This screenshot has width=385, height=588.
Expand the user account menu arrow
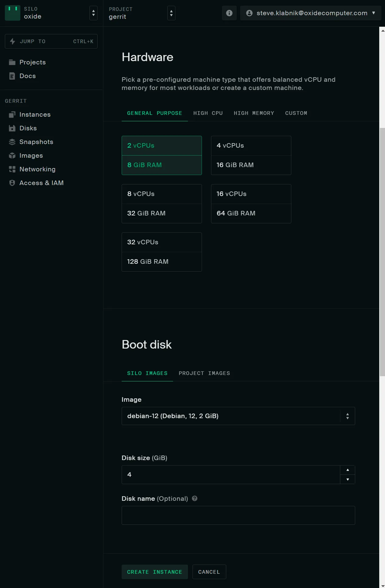pos(374,13)
